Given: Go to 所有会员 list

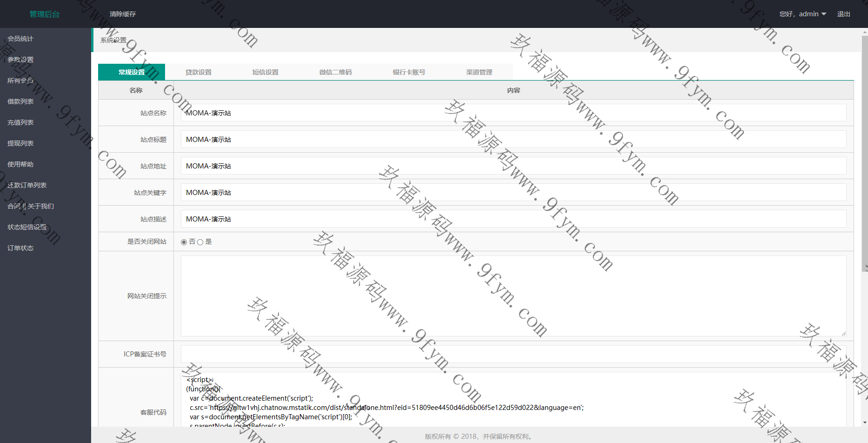Looking at the screenshot, I should click(20, 81).
